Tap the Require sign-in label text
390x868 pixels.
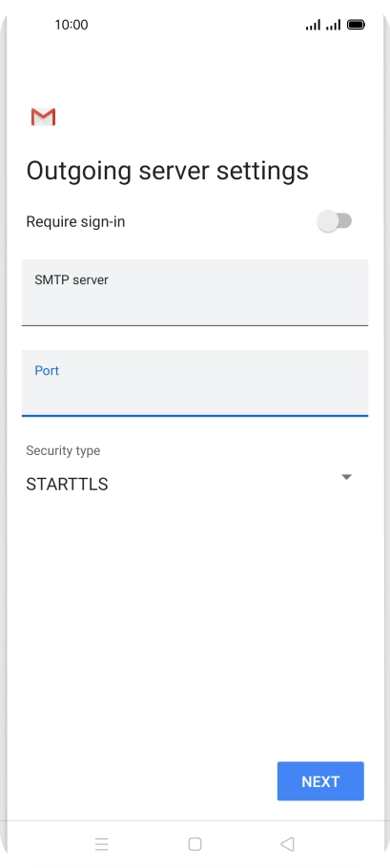click(75, 221)
